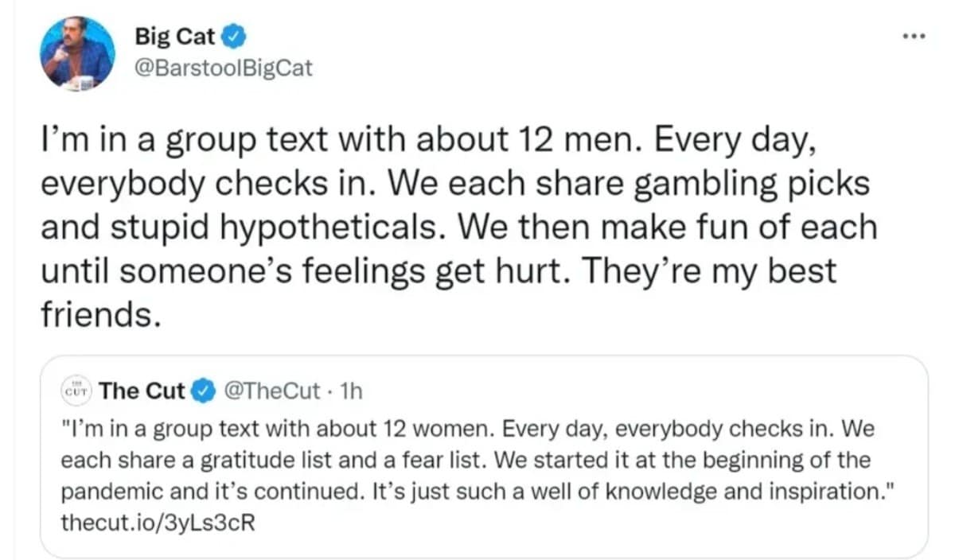Click the word "friends." ending the tweet
Viewport: 955px width, 560px height.
click(95, 315)
